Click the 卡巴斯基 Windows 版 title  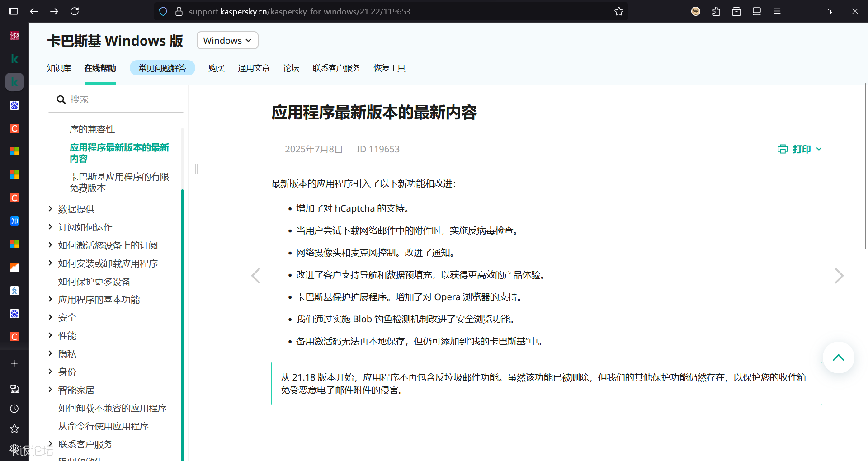pyautogui.click(x=115, y=41)
